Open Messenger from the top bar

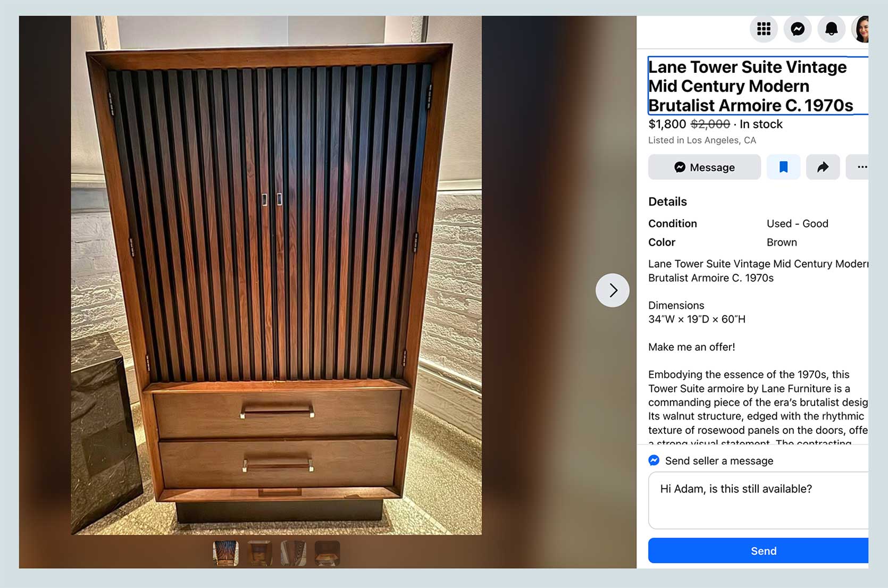point(798,29)
